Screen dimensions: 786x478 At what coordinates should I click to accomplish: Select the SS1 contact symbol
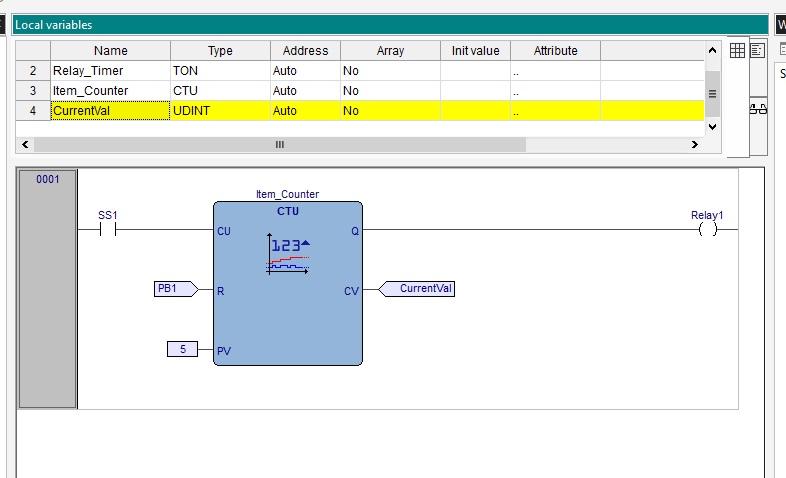pos(108,229)
